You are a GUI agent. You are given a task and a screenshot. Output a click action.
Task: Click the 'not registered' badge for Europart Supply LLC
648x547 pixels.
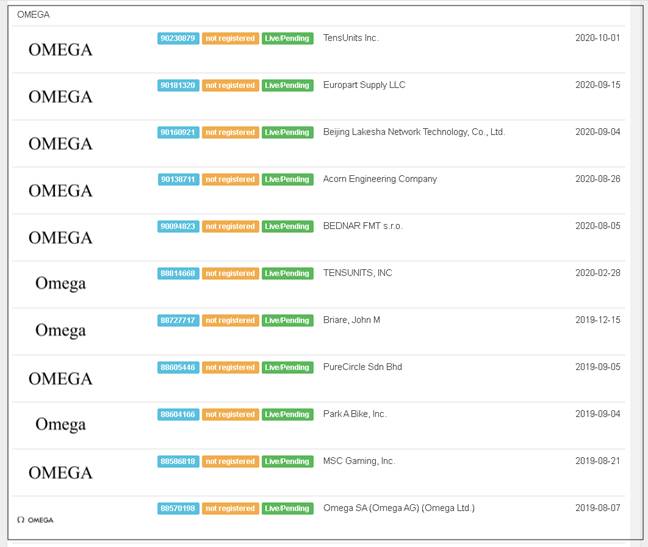tap(231, 86)
